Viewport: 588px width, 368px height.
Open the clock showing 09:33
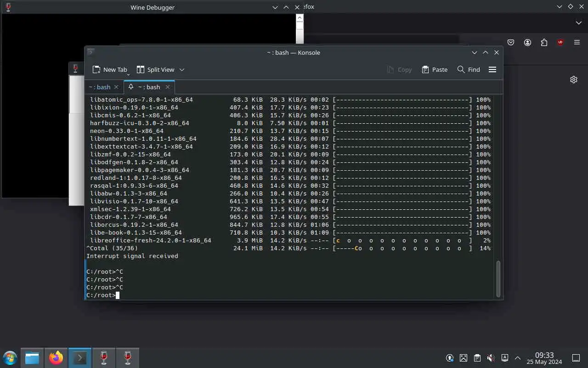tap(544, 358)
